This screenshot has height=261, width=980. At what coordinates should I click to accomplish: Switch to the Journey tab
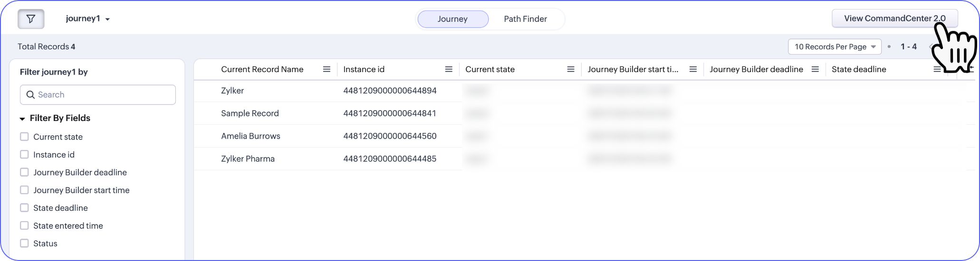[x=452, y=19]
